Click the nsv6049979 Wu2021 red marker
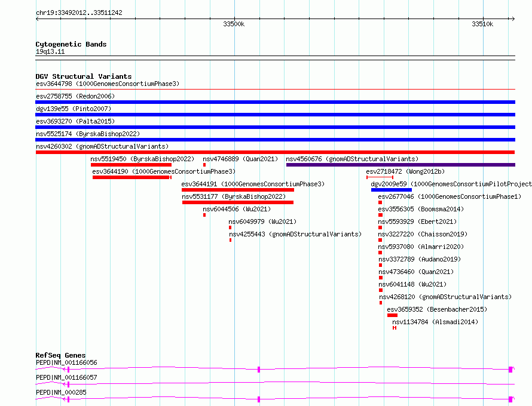This screenshot has width=532, height=406. [x=230, y=227]
